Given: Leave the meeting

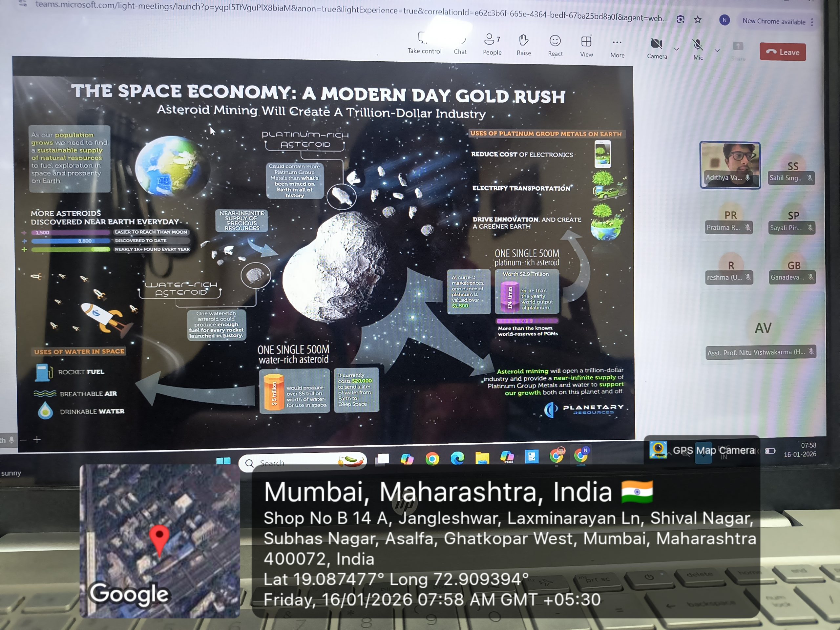Looking at the screenshot, I should 782,52.
